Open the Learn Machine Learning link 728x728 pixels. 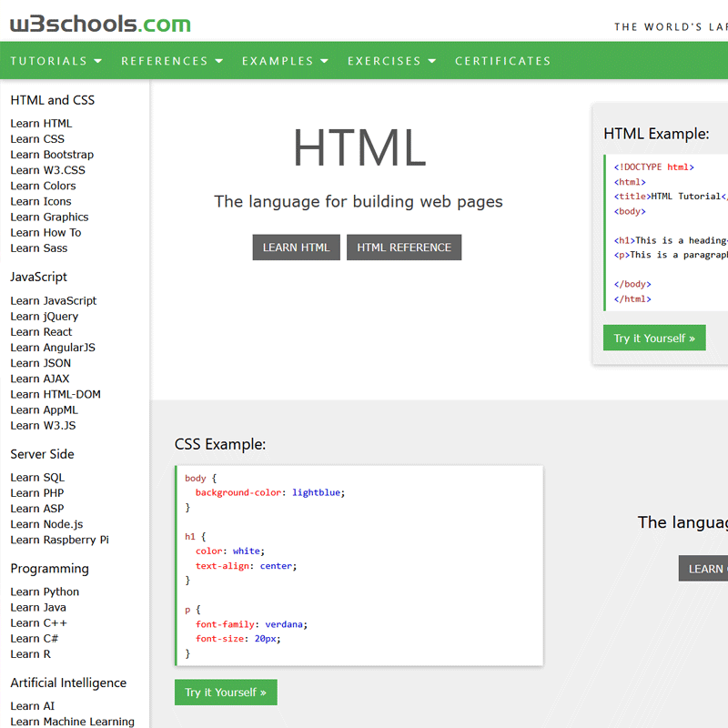(x=72, y=721)
